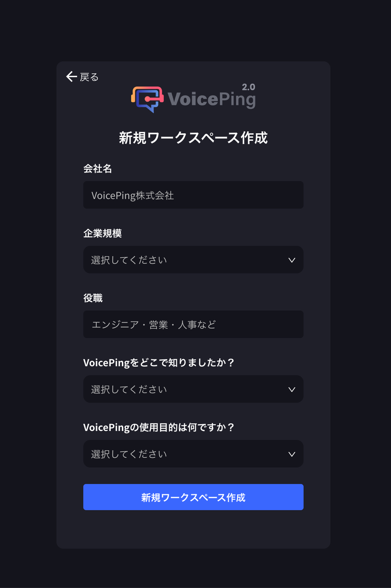Image resolution: width=391 pixels, height=588 pixels.
Task: Click the 役職 input field
Action: (193, 324)
